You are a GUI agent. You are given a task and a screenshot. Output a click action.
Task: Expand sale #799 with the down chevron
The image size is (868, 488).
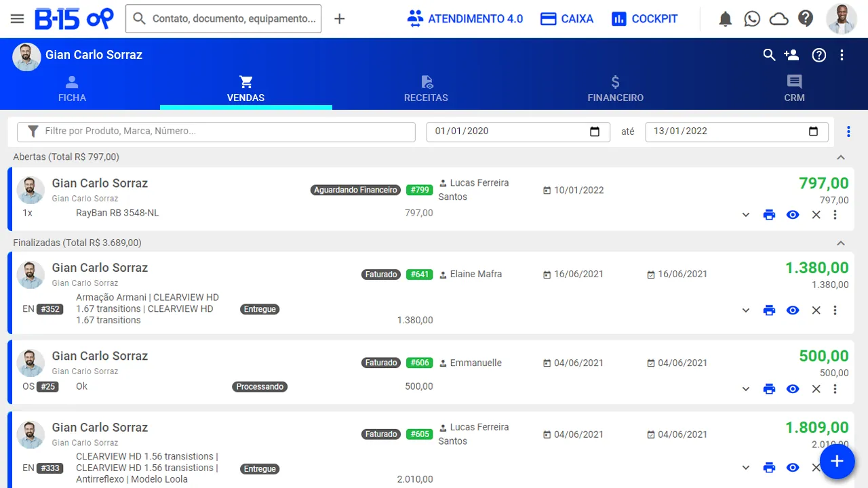[x=746, y=214]
